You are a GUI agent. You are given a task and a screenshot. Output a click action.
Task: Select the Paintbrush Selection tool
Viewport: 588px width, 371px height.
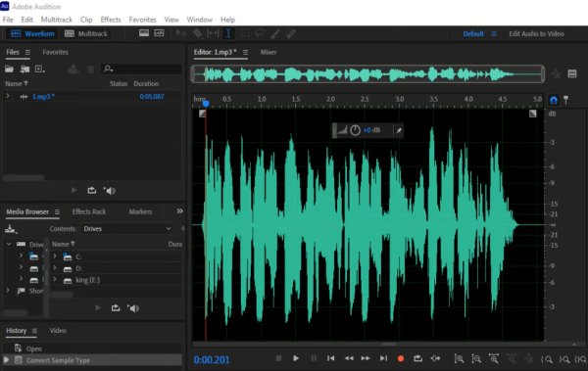[x=275, y=33]
